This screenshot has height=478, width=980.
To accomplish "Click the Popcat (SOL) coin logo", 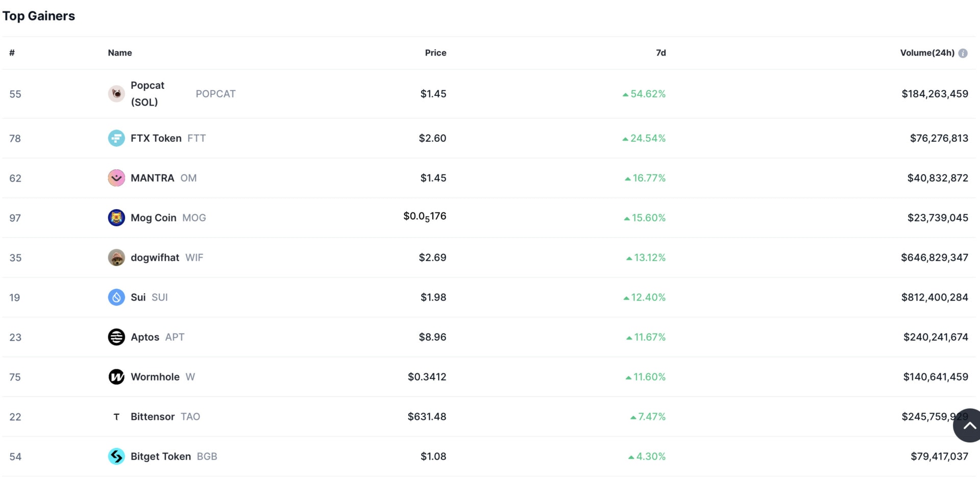I will click(x=116, y=93).
